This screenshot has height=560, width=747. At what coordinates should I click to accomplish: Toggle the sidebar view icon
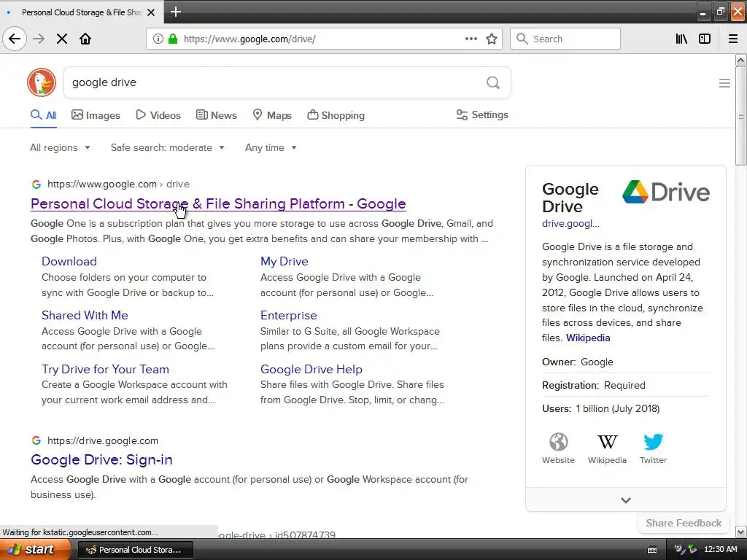point(705,39)
